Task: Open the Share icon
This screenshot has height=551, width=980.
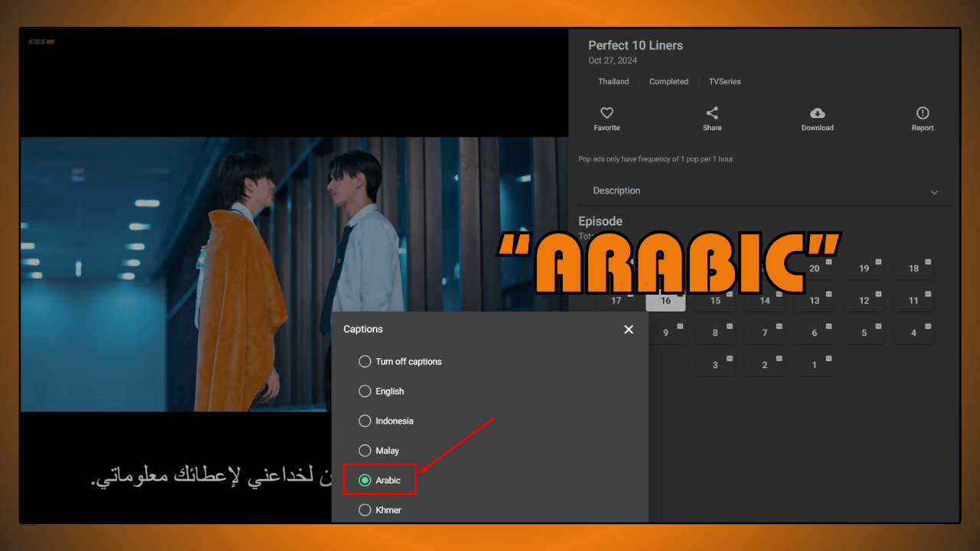Action: (x=711, y=115)
